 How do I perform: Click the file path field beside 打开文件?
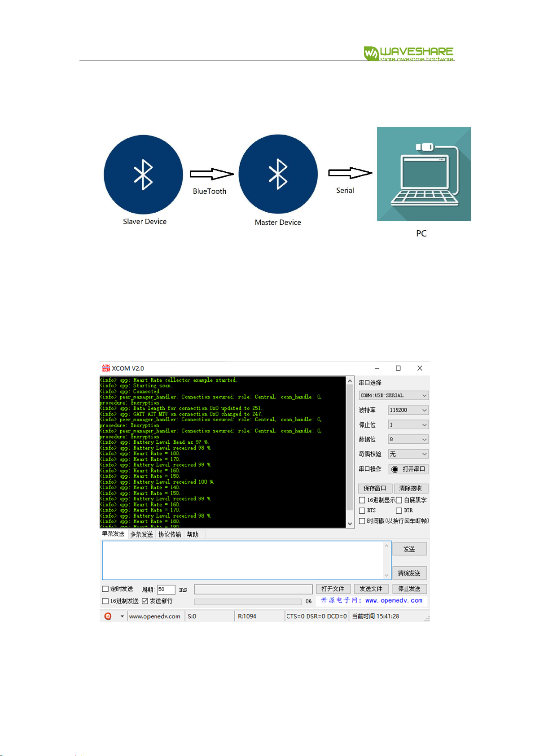(x=253, y=589)
